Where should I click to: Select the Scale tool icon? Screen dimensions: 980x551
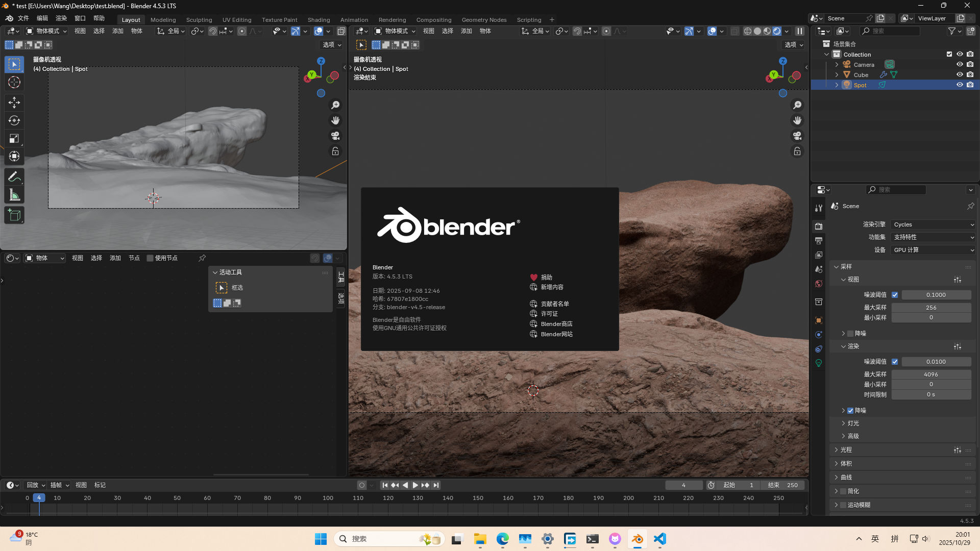[x=14, y=138]
